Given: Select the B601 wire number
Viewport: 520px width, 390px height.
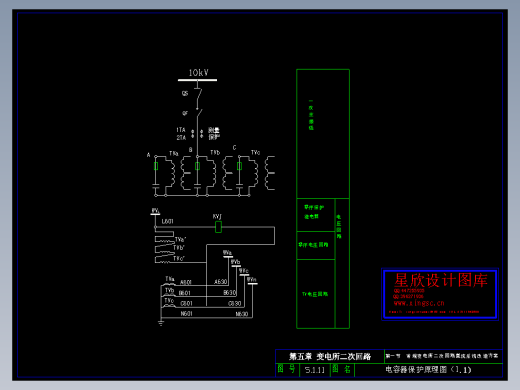Looking at the screenshot, I should (x=184, y=293).
